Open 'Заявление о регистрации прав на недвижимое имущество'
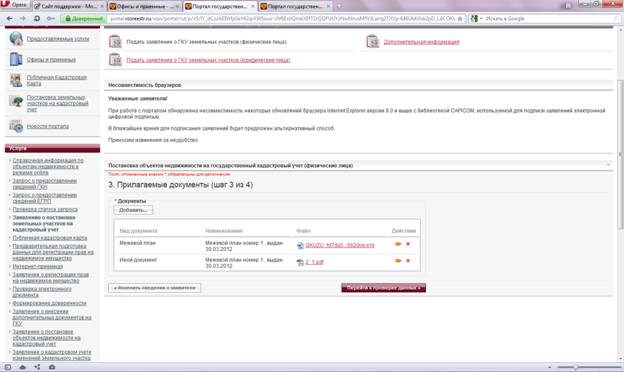Image resolution: width=624 pixels, height=372 pixels. [51, 278]
